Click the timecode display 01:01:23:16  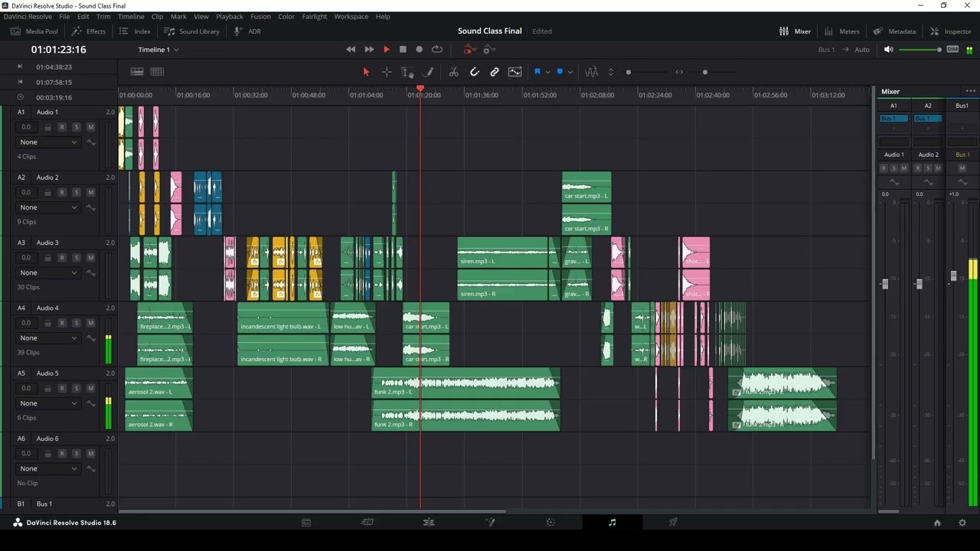pos(59,50)
